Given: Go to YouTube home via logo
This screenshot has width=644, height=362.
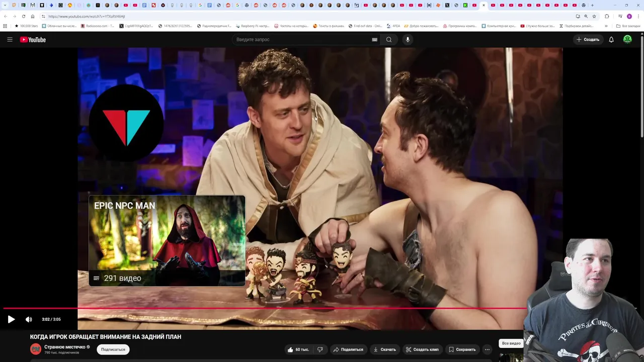Looking at the screenshot, I should (33, 40).
